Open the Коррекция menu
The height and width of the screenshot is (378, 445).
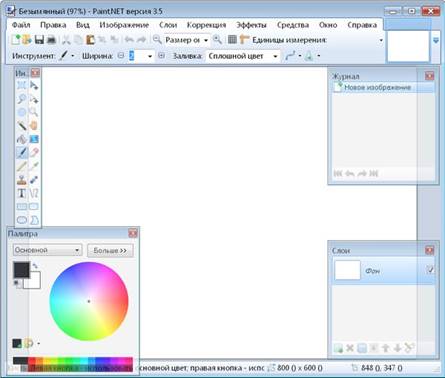pyautogui.click(x=206, y=25)
